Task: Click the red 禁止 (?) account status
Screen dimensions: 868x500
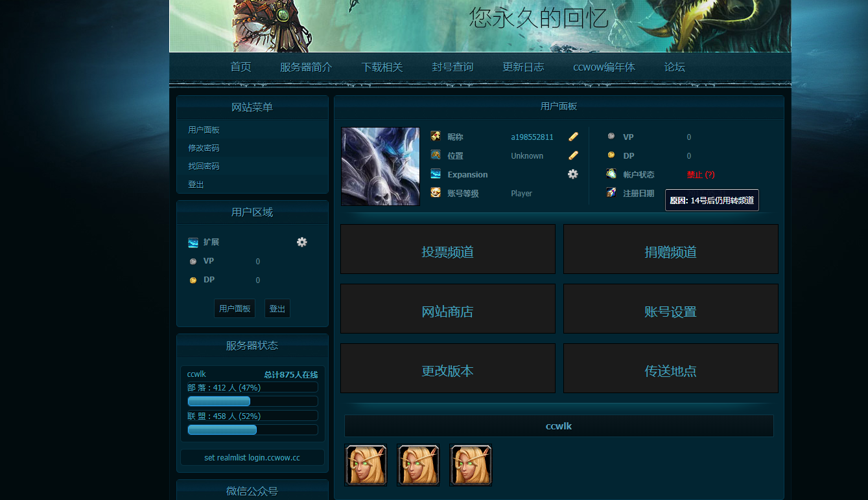Action: (x=700, y=175)
